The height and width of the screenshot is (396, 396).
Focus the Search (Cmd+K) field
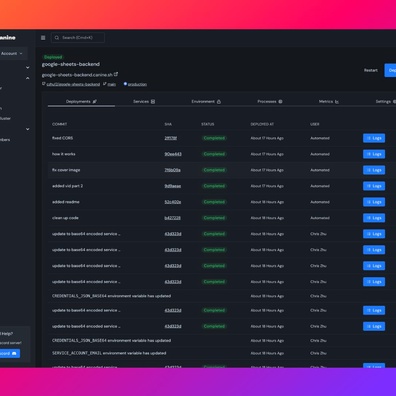coord(78,38)
